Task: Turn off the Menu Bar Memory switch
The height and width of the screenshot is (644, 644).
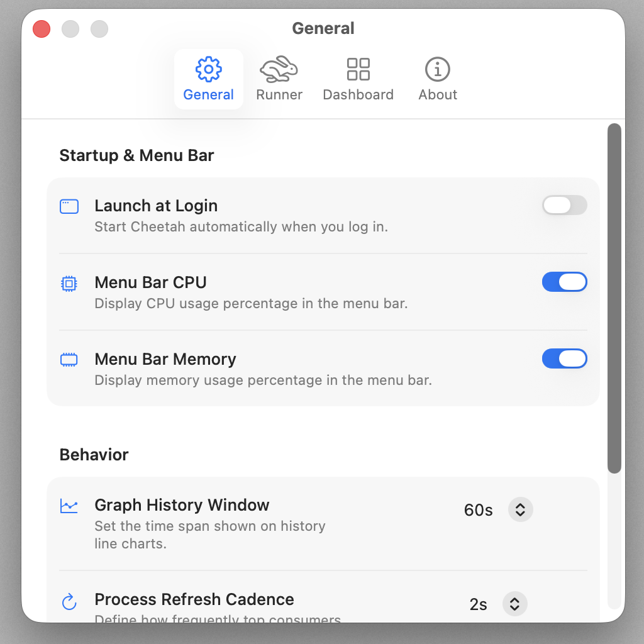Action: pyautogui.click(x=564, y=358)
